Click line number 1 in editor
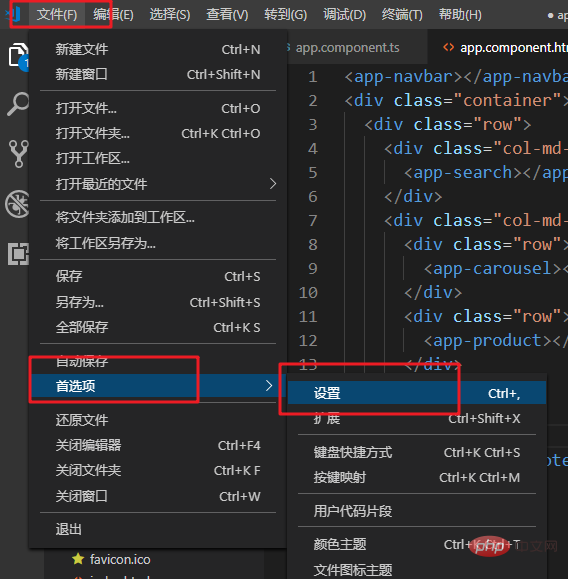 click(312, 77)
